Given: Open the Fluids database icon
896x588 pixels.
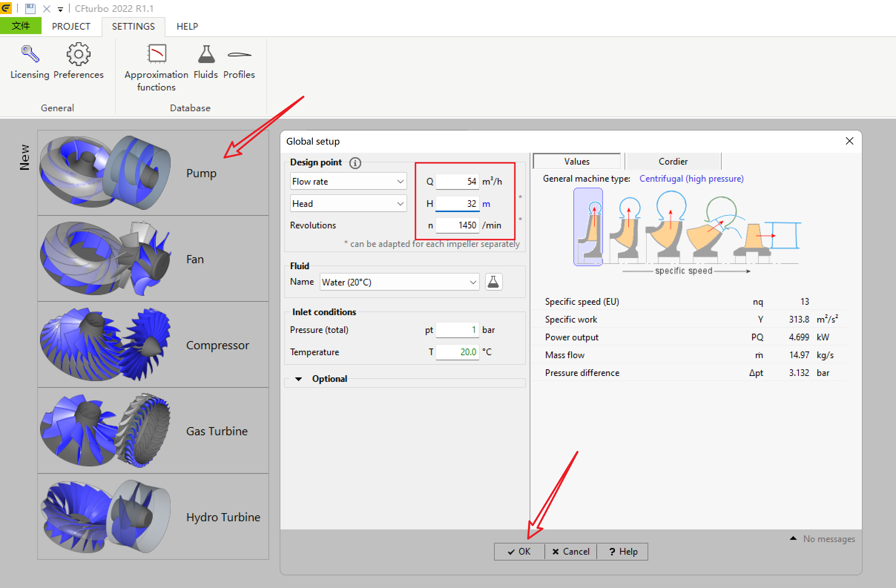Looking at the screenshot, I should [206, 54].
